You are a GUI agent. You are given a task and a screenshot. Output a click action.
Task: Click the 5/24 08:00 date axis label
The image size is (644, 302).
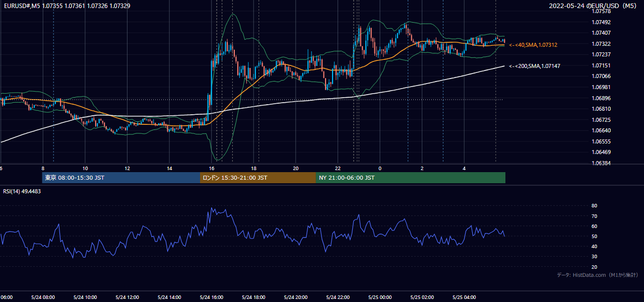pyautogui.click(x=42, y=297)
